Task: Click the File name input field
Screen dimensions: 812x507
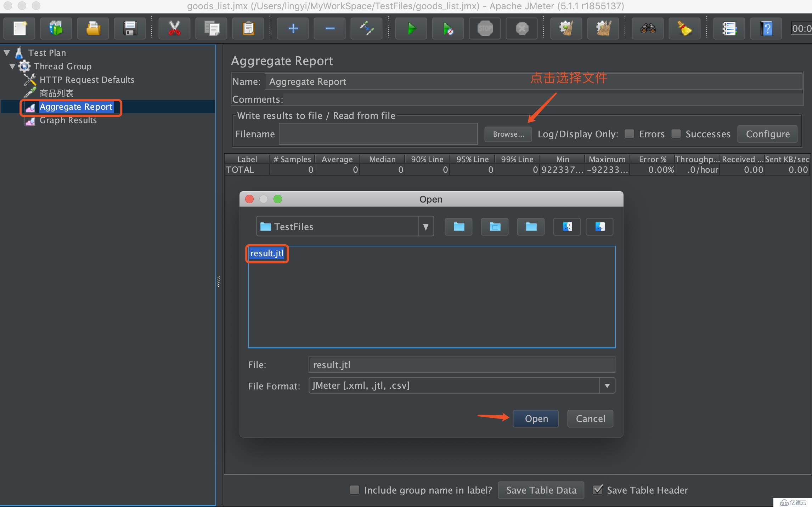Action: pyautogui.click(x=462, y=365)
